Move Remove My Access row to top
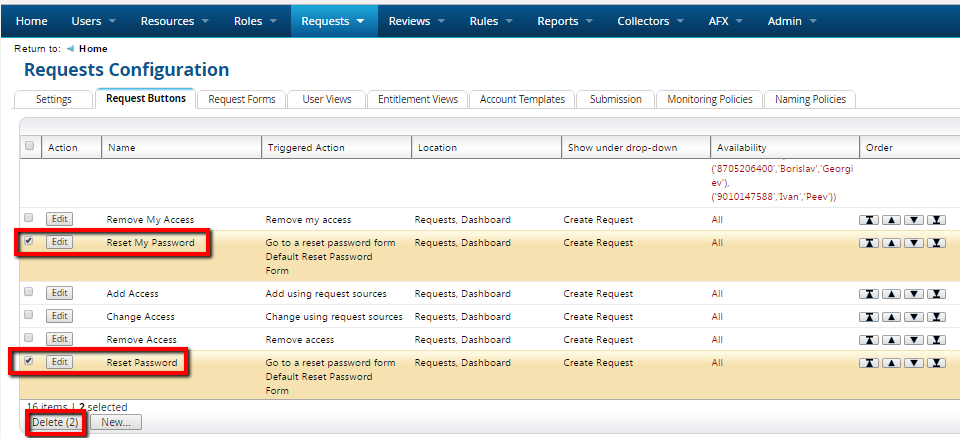Viewport: 960px width, 438px height. 870,219
